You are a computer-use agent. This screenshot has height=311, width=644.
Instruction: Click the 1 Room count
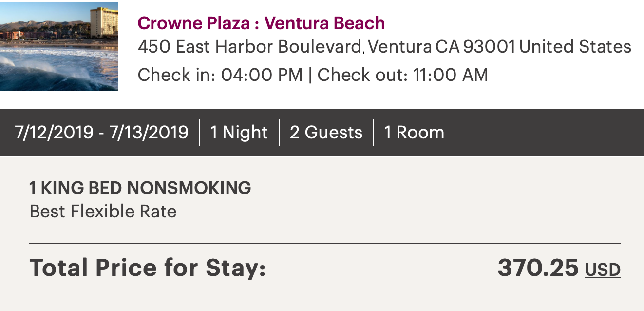tap(414, 133)
